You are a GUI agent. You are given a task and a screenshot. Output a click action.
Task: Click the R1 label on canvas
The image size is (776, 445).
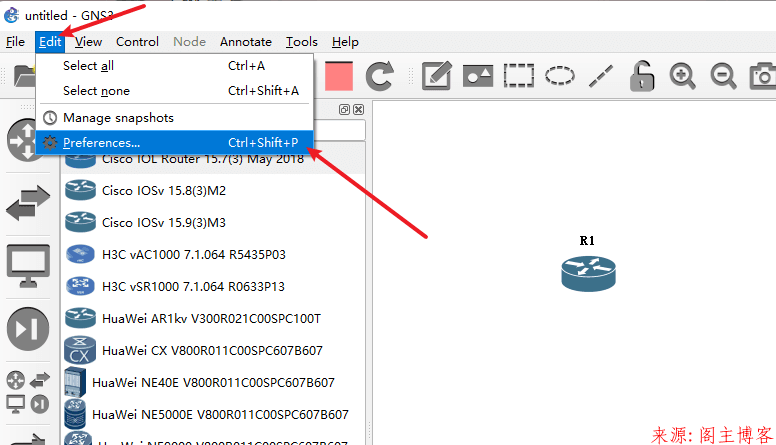tap(587, 241)
